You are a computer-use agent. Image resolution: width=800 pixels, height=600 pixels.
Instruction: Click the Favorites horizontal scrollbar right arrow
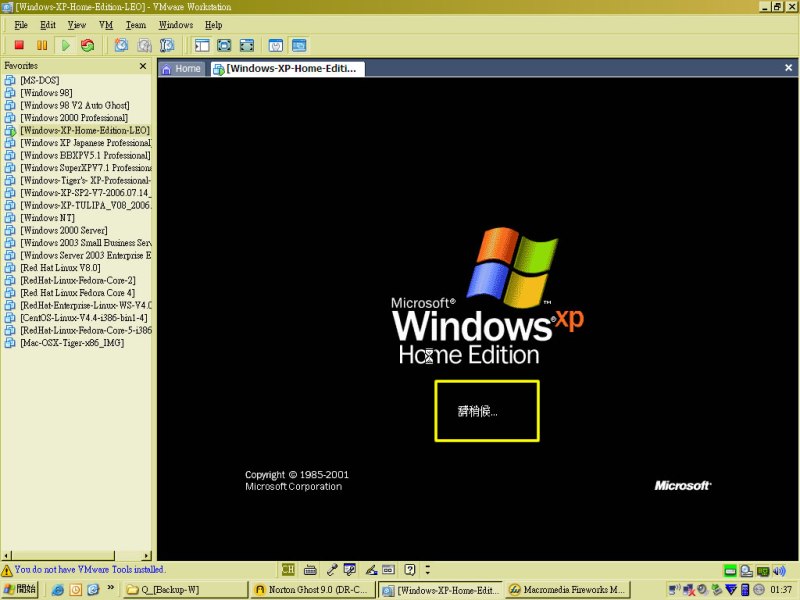147,555
